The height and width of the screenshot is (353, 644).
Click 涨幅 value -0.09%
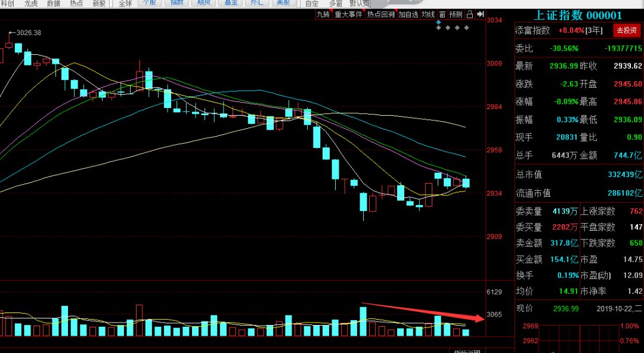pos(566,101)
